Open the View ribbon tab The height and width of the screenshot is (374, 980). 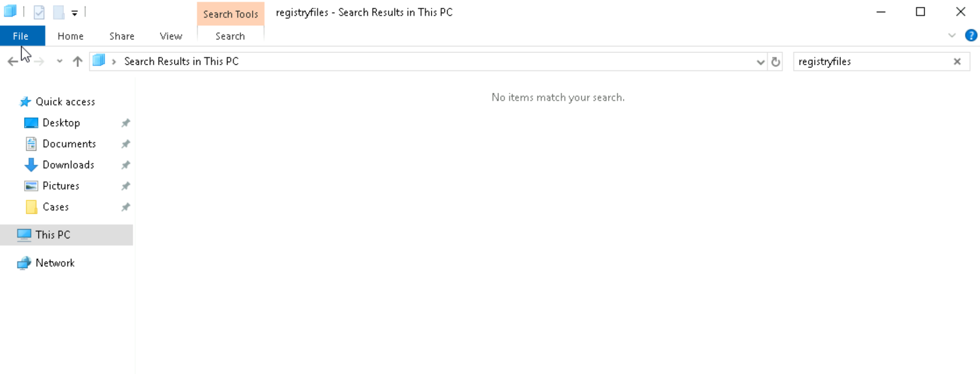171,36
